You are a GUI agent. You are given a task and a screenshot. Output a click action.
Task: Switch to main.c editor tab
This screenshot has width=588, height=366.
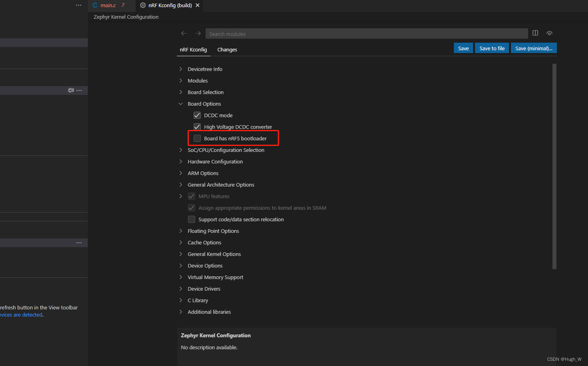(112, 6)
